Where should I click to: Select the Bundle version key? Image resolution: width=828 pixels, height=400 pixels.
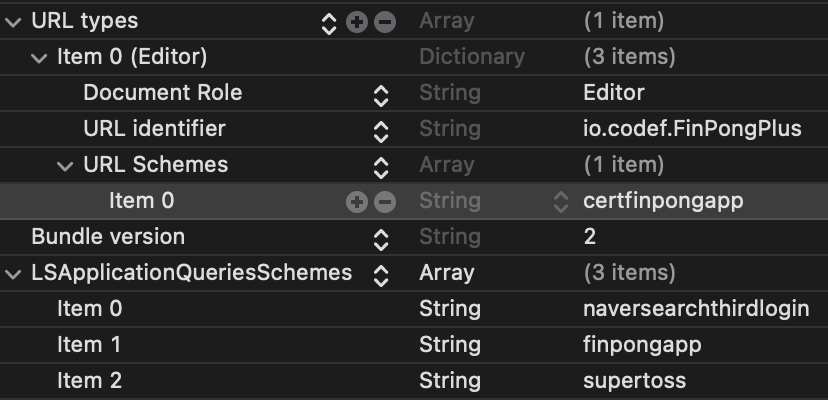pyautogui.click(x=108, y=236)
